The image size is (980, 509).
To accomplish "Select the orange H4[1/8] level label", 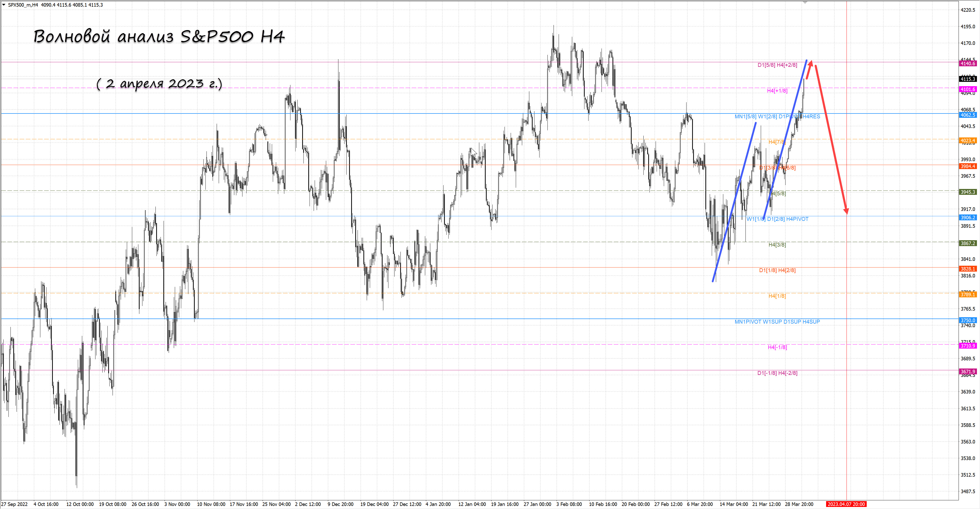I will (x=777, y=296).
